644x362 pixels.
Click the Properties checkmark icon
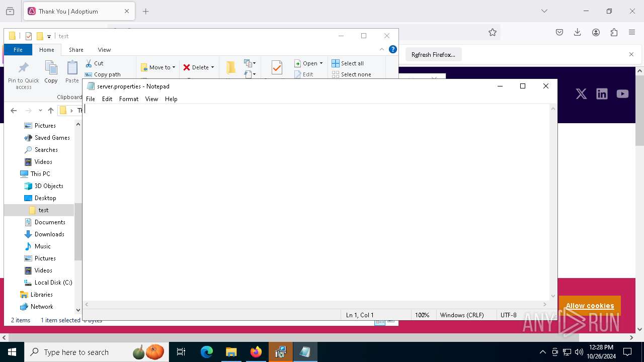point(277,68)
